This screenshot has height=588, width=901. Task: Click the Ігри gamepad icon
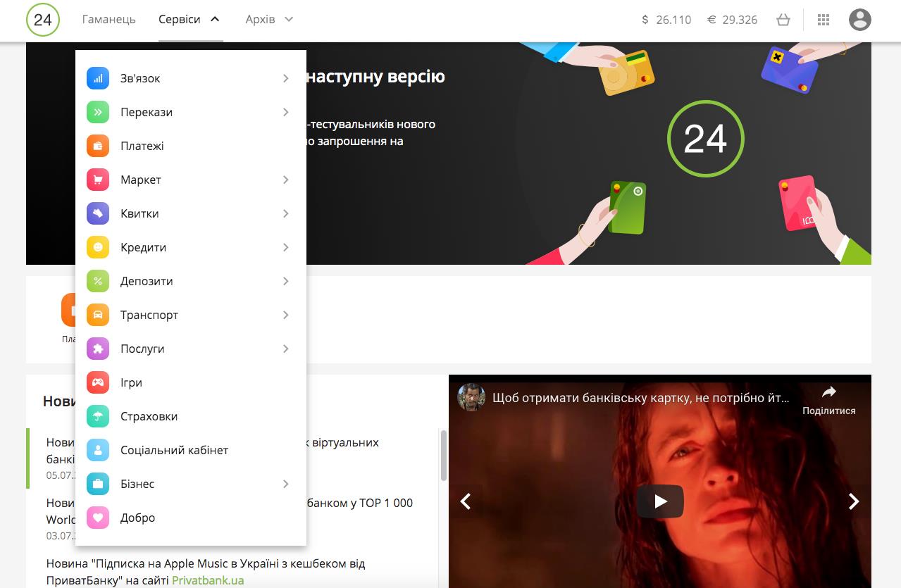98,382
